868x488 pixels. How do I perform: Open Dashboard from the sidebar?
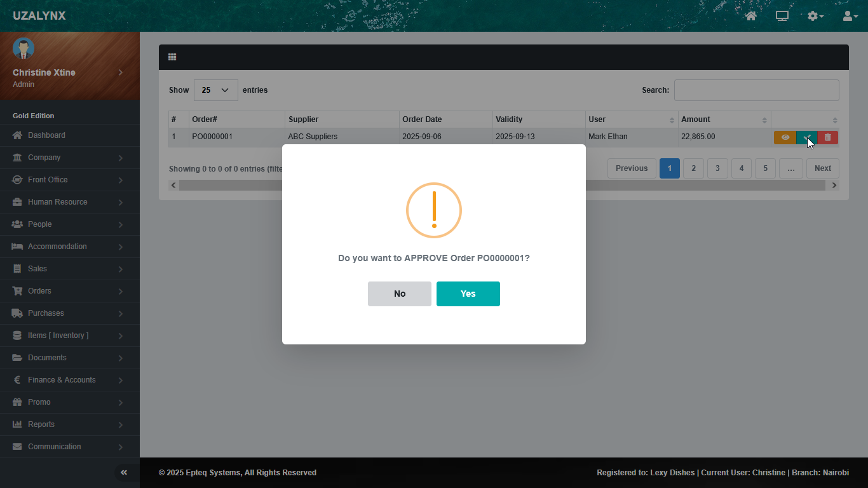tap(46, 135)
